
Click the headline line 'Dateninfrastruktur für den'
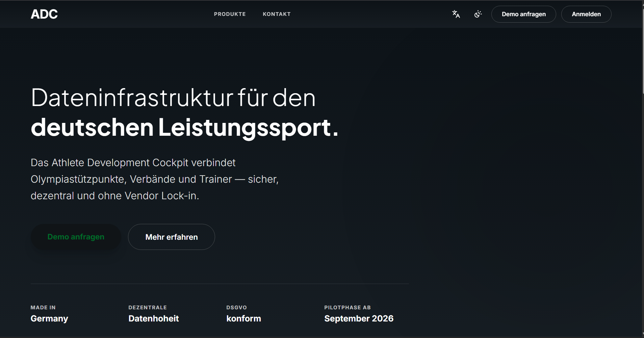[x=173, y=98]
